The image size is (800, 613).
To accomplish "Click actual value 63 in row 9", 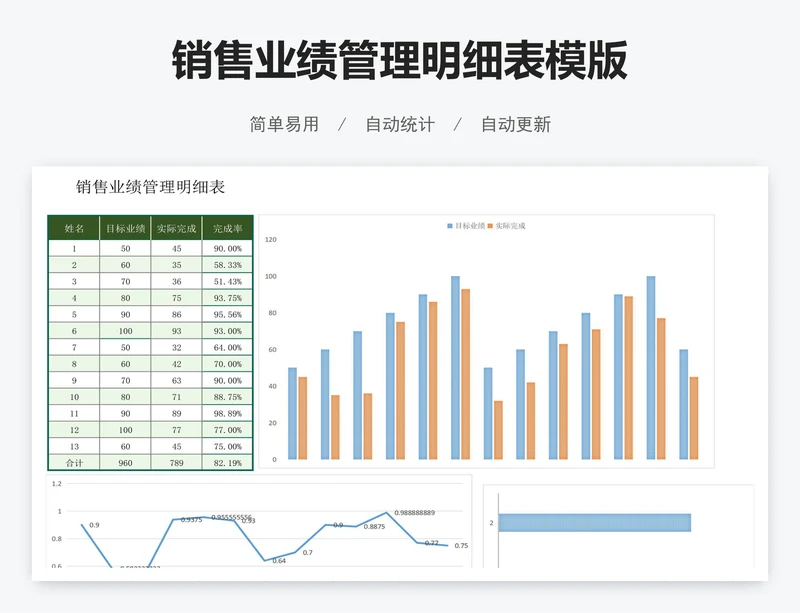I will [177, 380].
